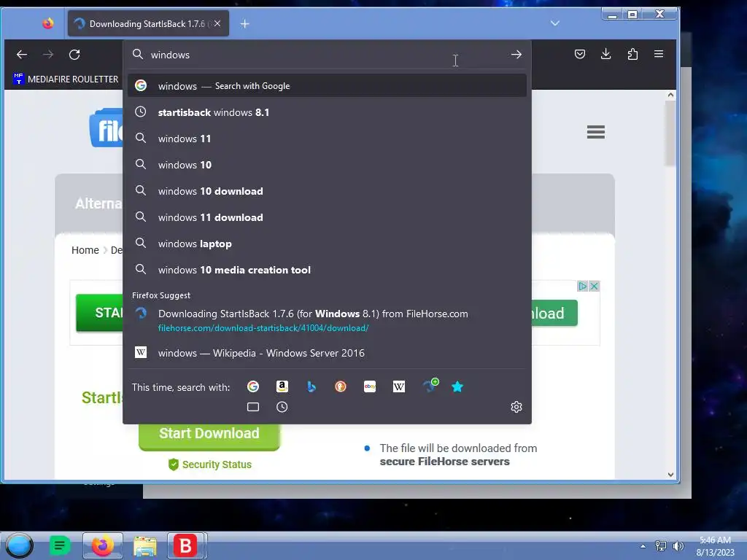
Task: Choose 'windows laptop' suggestion
Action: coord(327,244)
